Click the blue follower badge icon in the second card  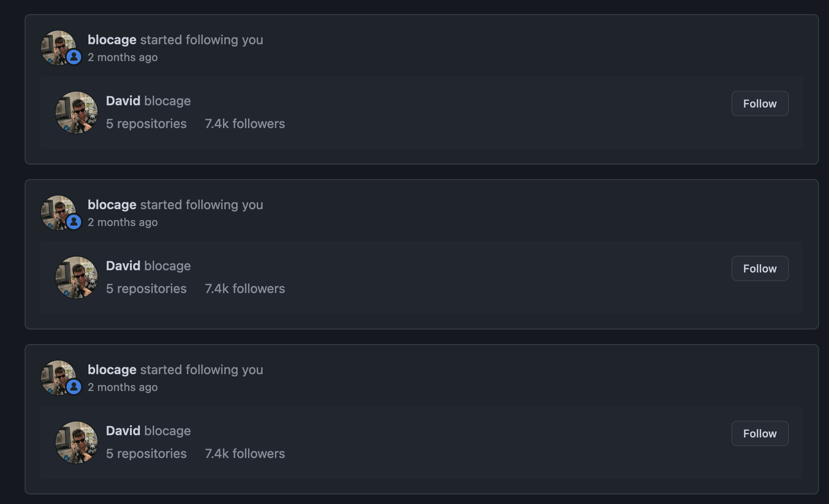(x=74, y=222)
